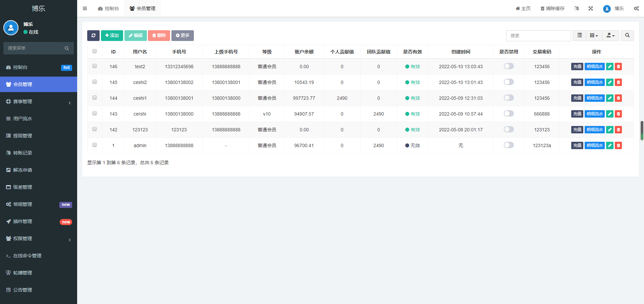Click the table 搜索 input field
This screenshot has width=644, height=304.
539,36
